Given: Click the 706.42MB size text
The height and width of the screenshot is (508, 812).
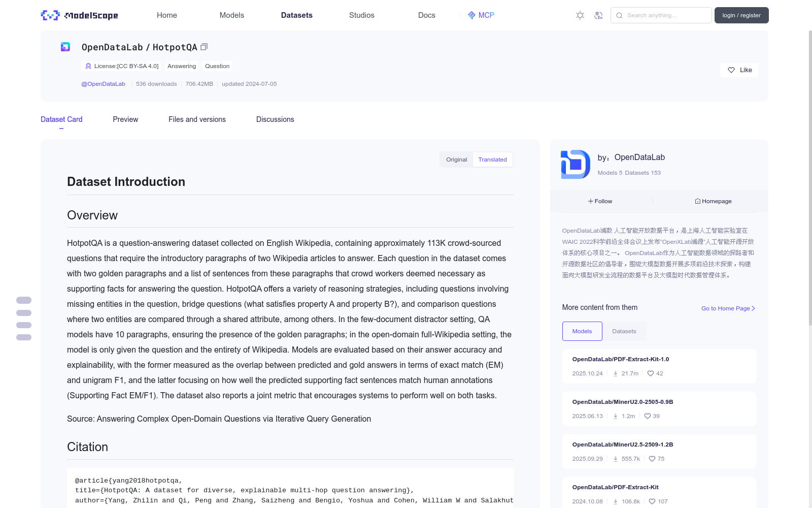Looking at the screenshot, I should [x=199, y=84].
